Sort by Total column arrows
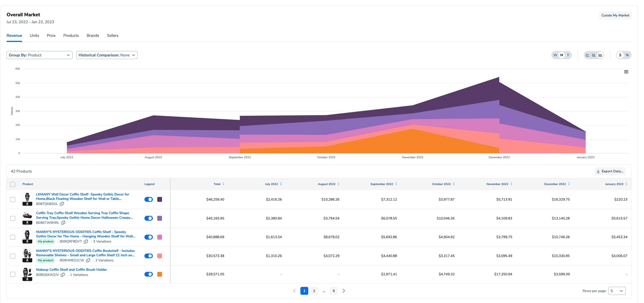The image size is (644, 303). click(x=223, y=184)
